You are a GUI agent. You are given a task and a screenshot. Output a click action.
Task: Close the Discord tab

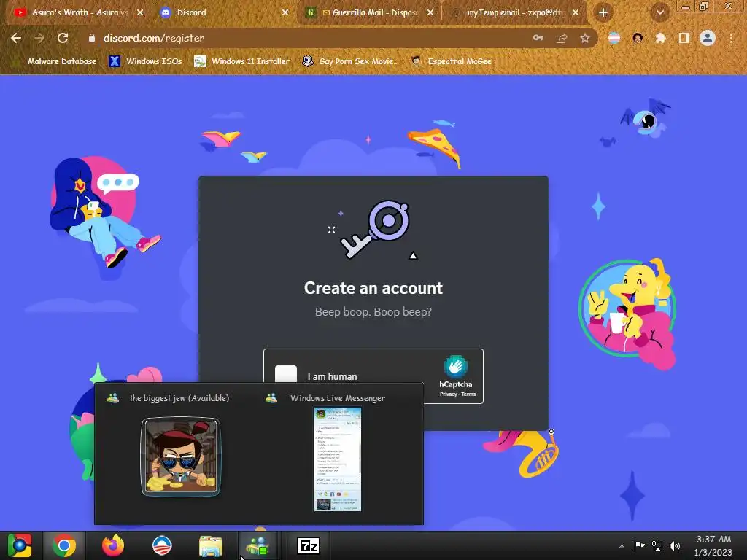(x=285, y=12)
